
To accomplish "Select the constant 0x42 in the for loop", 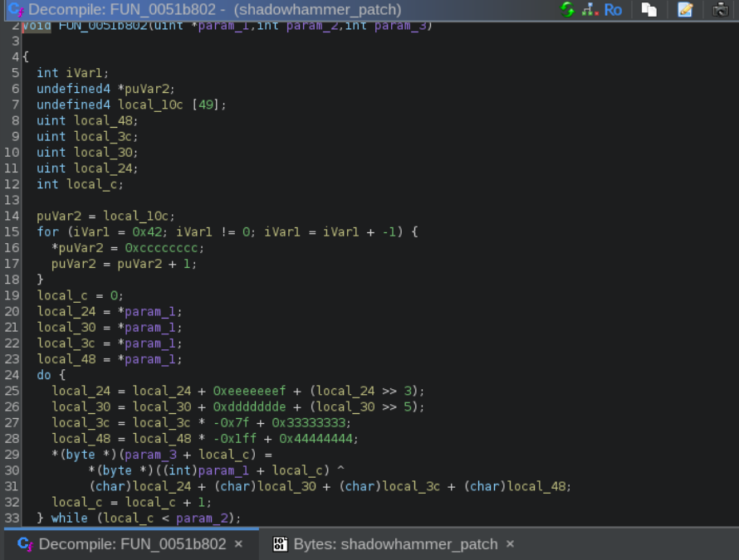I will pos(147,231).
